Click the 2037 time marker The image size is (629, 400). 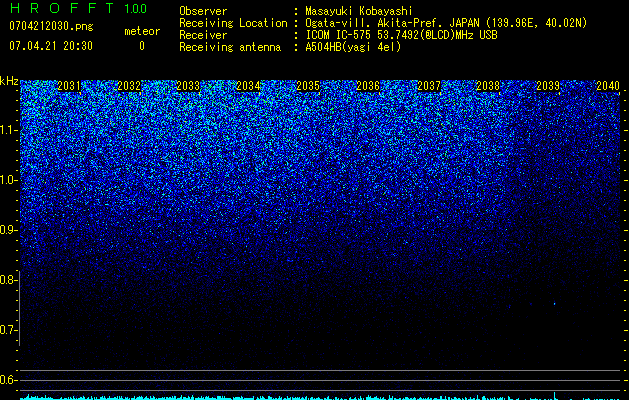429,86
